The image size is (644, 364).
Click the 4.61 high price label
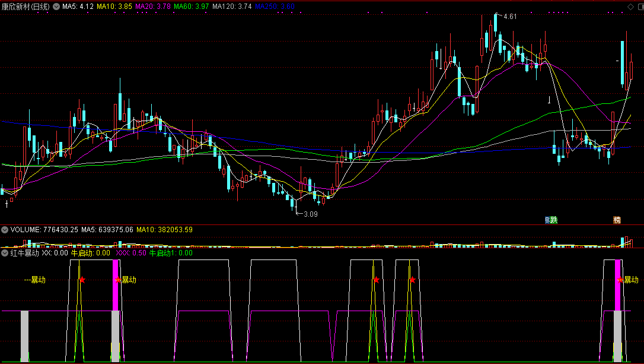coord(510,17)
